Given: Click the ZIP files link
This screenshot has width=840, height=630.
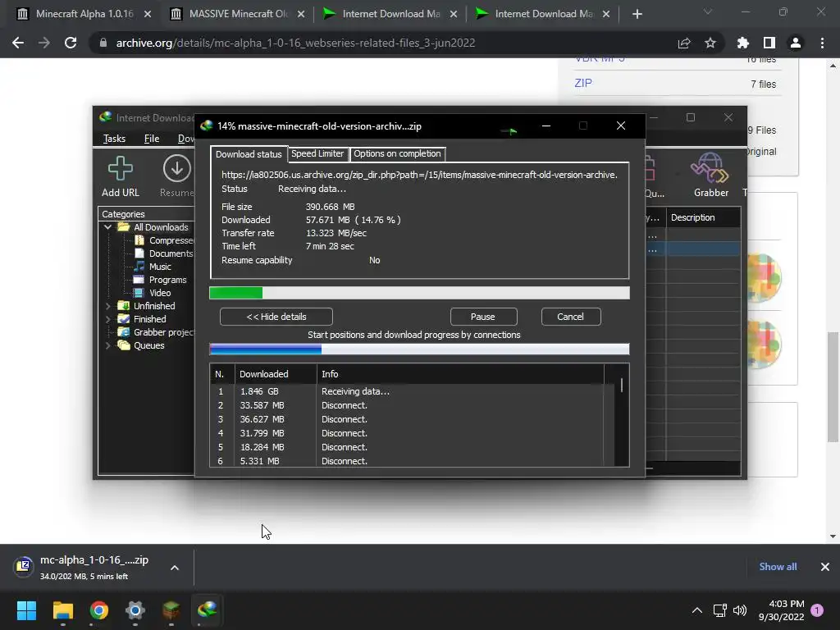Looking at the screenshot, I should coord(583,83).
